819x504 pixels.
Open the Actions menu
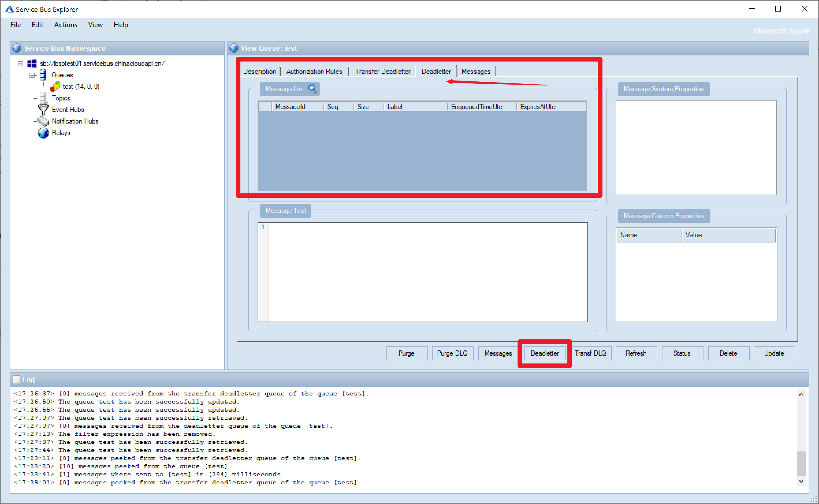click(66, 25)
